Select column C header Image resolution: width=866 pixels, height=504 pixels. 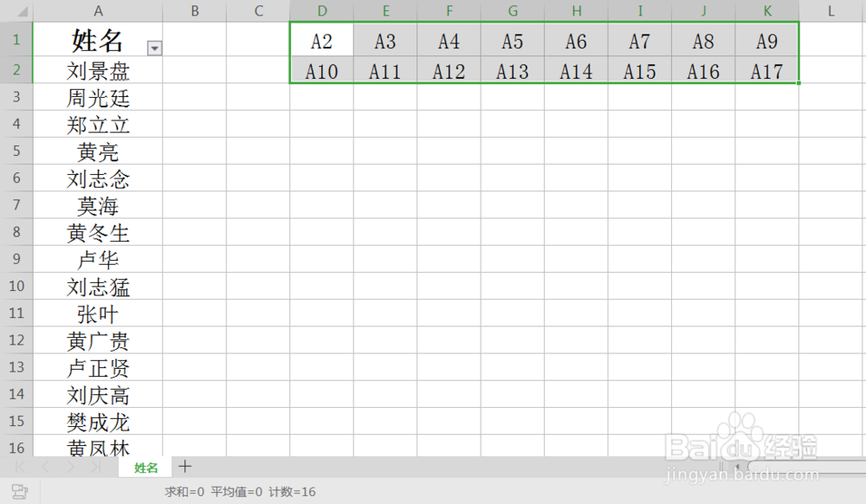(258, 11)
